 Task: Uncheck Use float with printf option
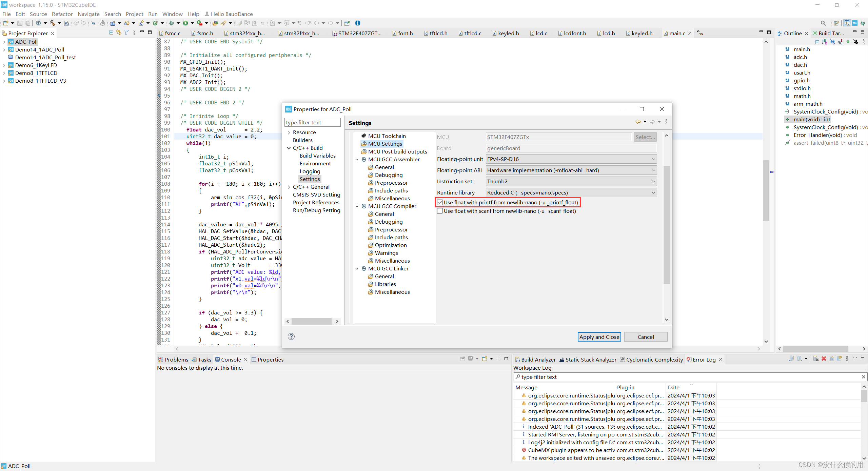pos(440,202)
